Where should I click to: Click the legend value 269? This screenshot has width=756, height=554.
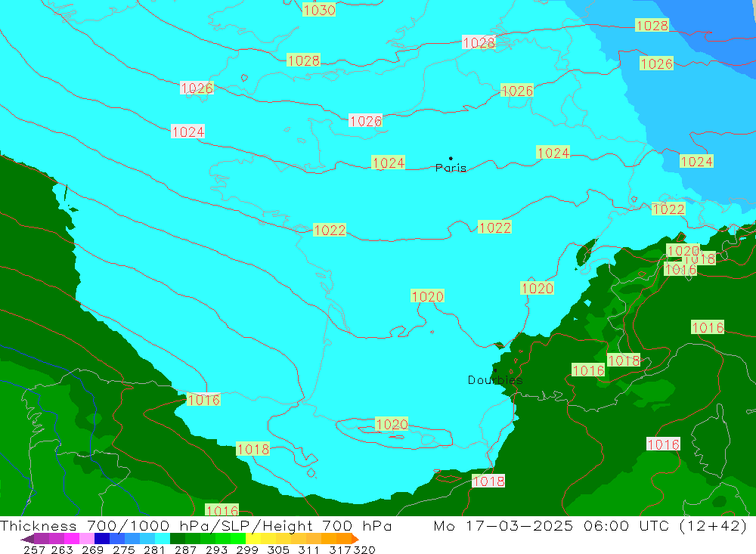92,549
